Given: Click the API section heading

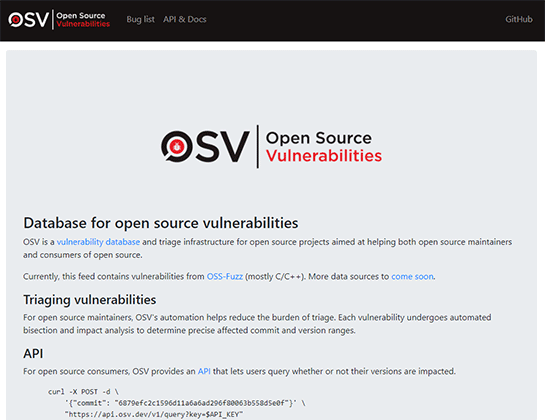Looking at the screenshot, I should pyautogui.click(x=33, y=354).
